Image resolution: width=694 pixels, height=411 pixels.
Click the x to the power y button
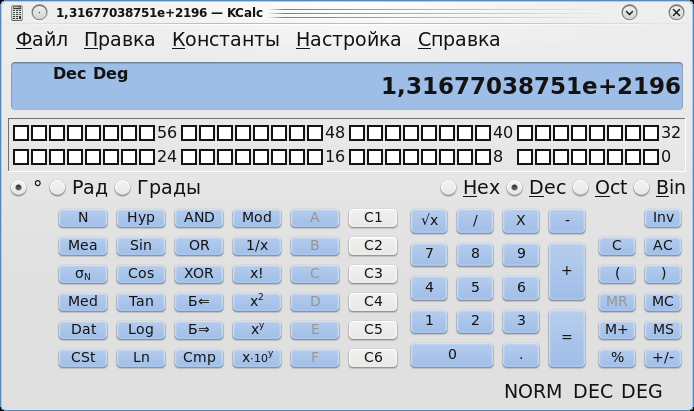(x=257, y=330)
